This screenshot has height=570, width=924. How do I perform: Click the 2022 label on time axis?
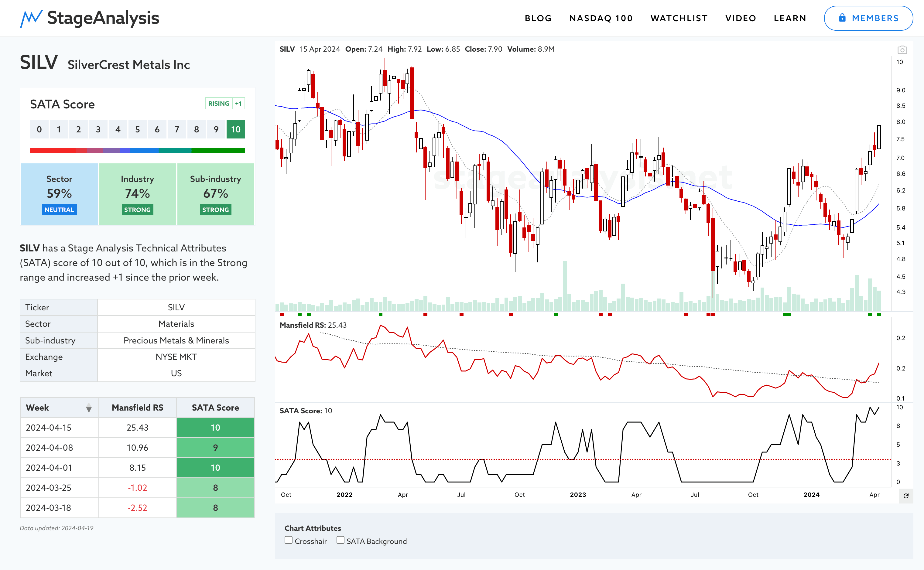(x=344, y=495)
